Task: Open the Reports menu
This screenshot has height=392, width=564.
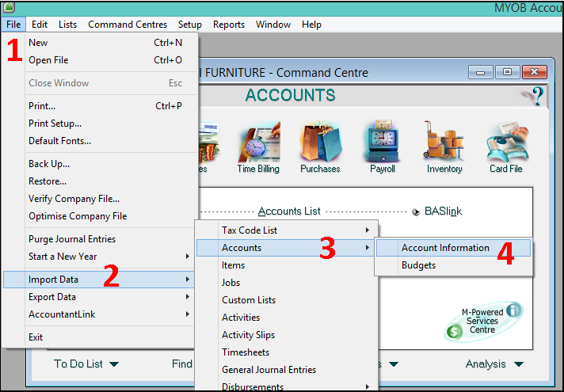Action: coord(229,25)
